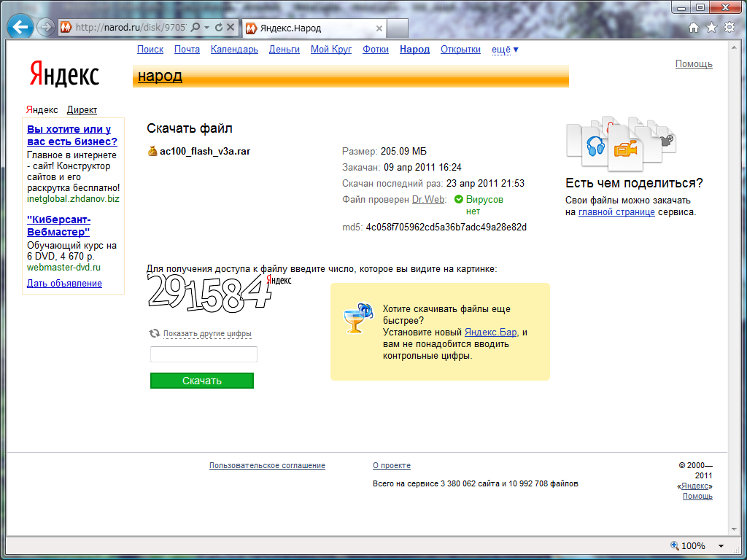Open the browser Home icon
747x560 pixels.
[x=694, y=28]
